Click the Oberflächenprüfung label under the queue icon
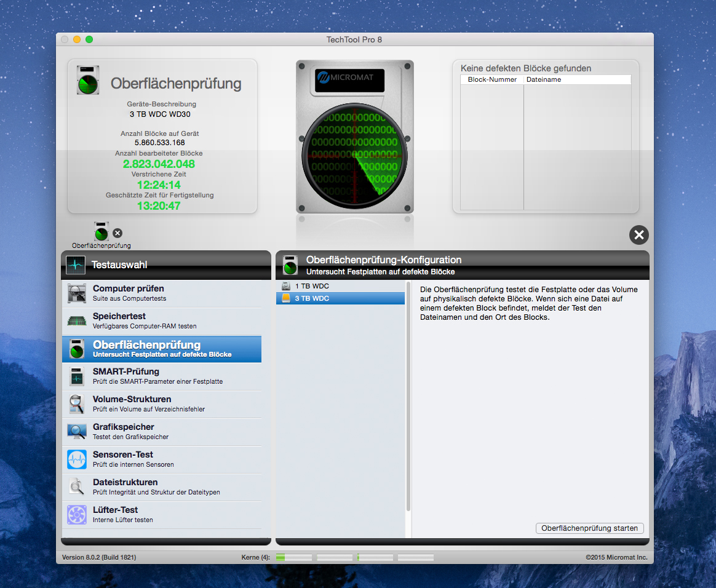 point(101,245)
